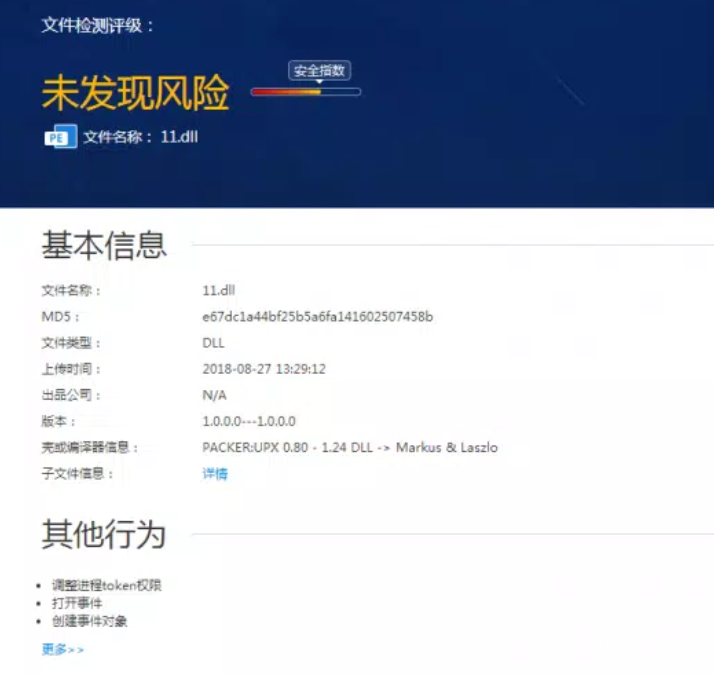Image resolution: width=714 pixels, height=674 pixels.
Task: Click the banner file name 11.dll
Action: [x=179, y=137]
